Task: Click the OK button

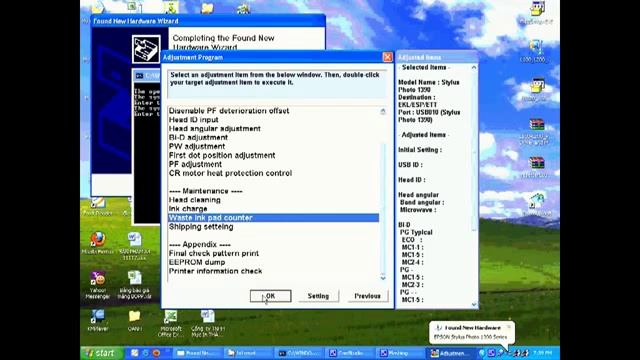Action: (271, 296)
